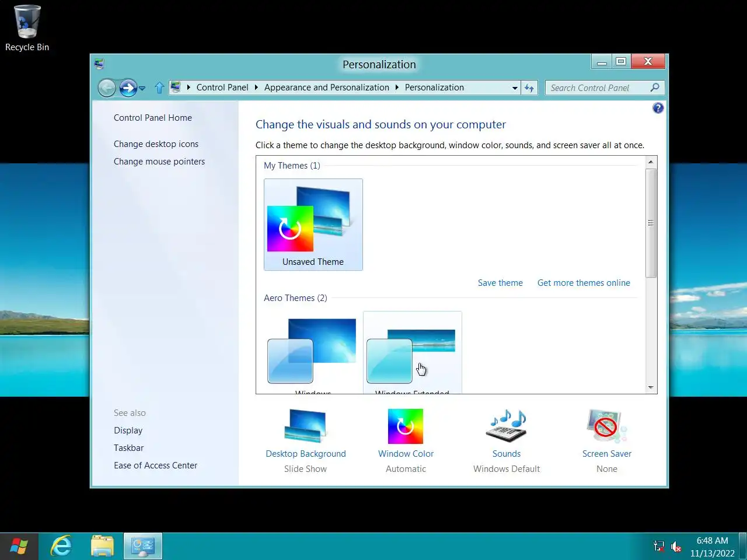Open Change desktop icons
This screenshot has width=747, height=560.
pyautogui.click(x=156, y=144)
